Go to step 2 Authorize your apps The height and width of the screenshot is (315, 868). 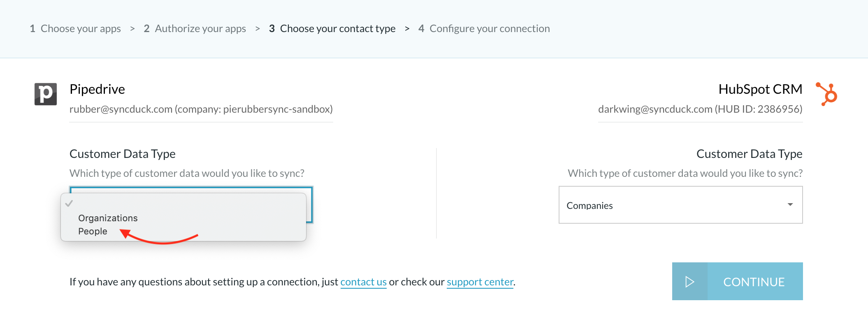[195, 29]
